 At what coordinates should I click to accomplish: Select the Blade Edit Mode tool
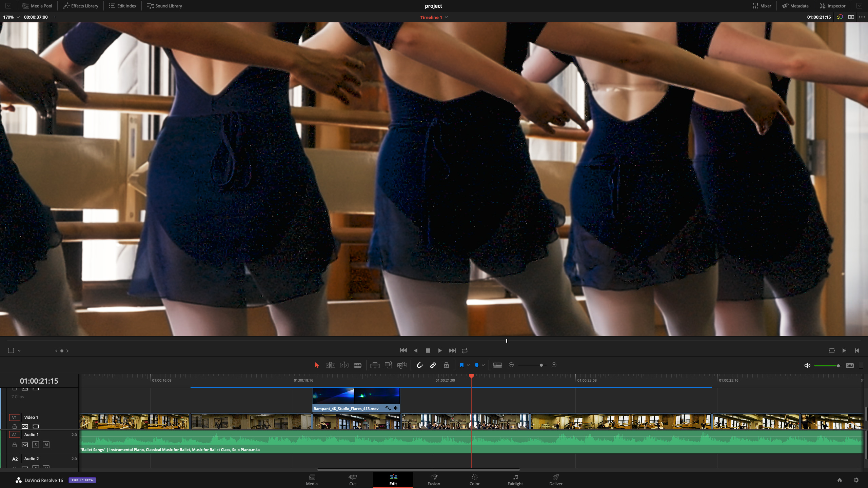click(358, 365)
